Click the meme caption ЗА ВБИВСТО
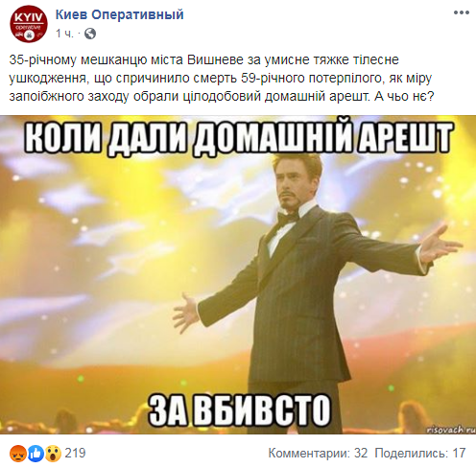This screenshot has width=476, height=468. coord(239,410)
